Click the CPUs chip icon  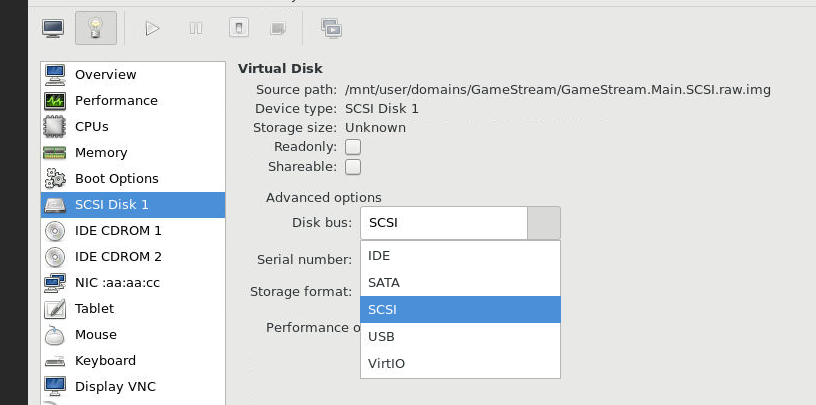coord(55,126)
